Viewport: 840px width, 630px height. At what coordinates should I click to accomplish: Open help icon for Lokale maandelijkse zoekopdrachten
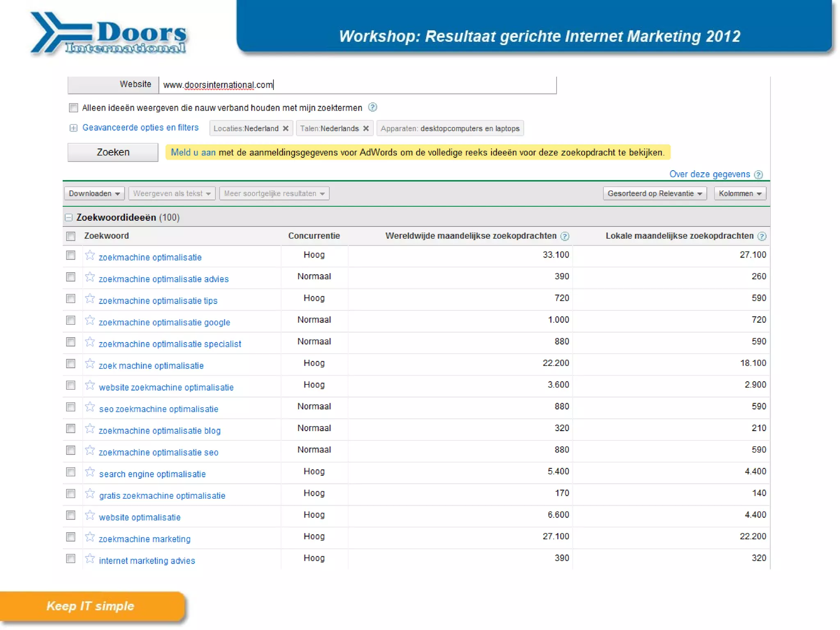[x=762, y=236]
